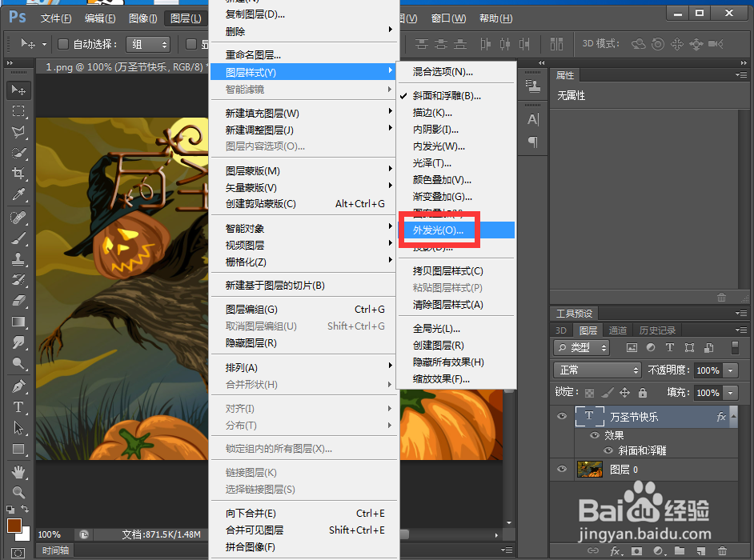Select the Gradient tool
This screenshot has width=754, height=560.
[18, 322]
